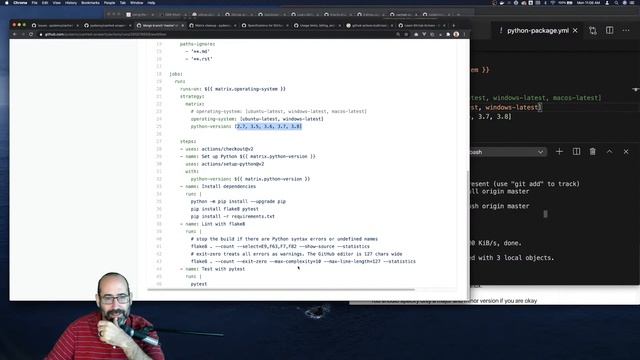Kill terminal with the trash icon
The height and width of the screenshot is (360, 640).
pos(593,152)
